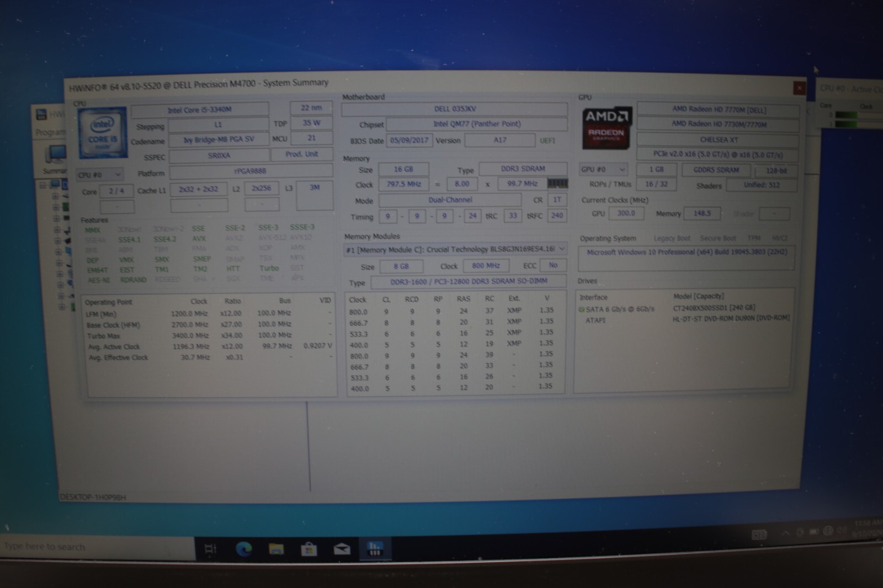Open the Mail app from the taskbar

(x=342, y=549)
